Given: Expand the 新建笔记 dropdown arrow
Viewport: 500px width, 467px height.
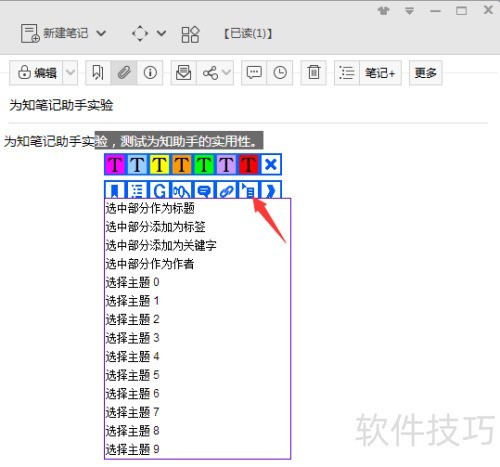Looking at the screenshot, I should point(101,33).
